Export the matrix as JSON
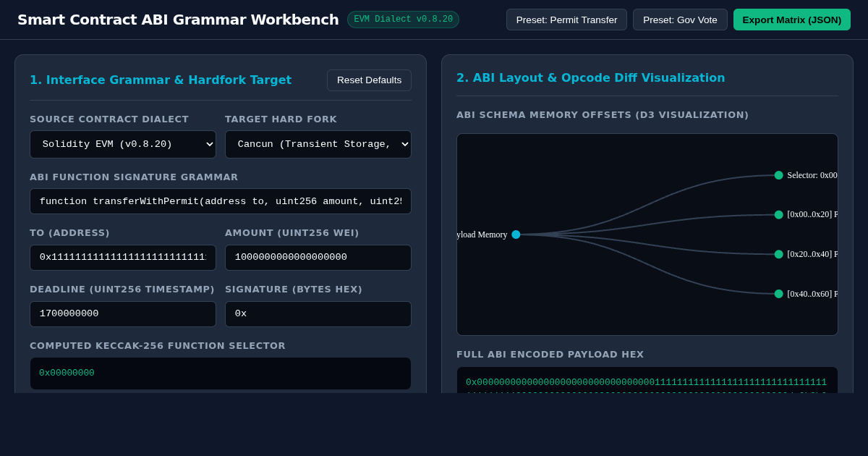The width and height of the screenshot is (868, 456). coord(792,20)
